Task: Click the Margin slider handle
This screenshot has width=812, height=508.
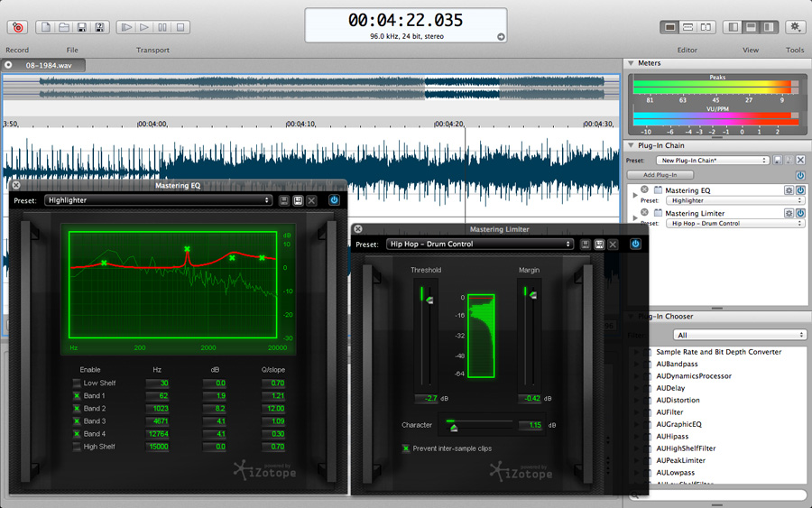Action: [532, 295]
